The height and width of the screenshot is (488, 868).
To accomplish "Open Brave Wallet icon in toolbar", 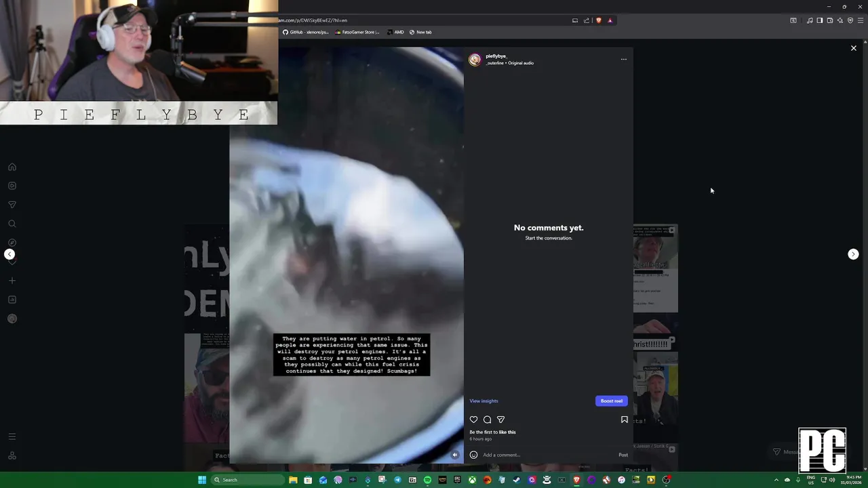I will [830, 20].
